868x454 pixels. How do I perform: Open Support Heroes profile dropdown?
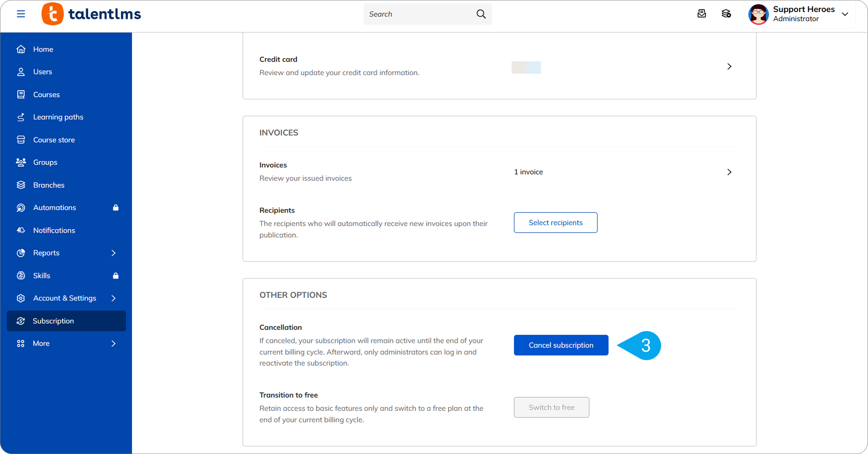coord(845,14)
